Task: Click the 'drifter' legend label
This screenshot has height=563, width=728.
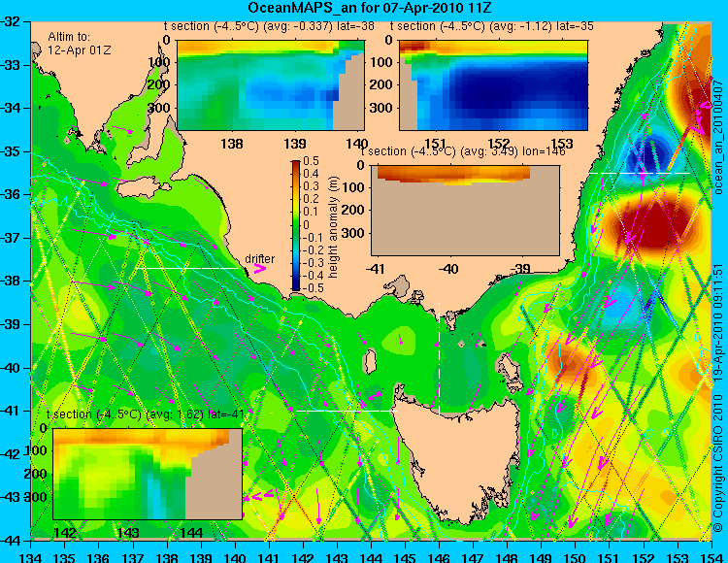Action: coord(259,259)
